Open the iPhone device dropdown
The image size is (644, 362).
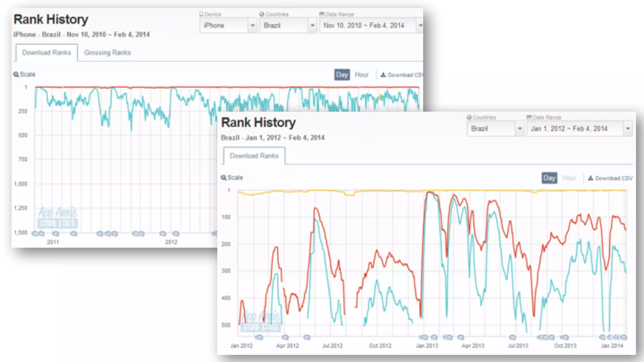[x=228, y=25]
